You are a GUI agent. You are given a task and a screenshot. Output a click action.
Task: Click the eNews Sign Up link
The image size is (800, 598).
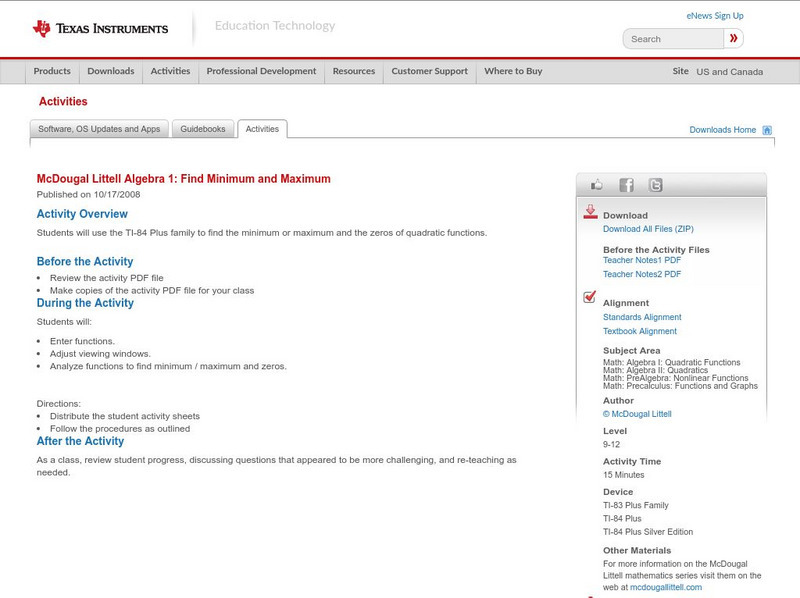pos(714,16)
